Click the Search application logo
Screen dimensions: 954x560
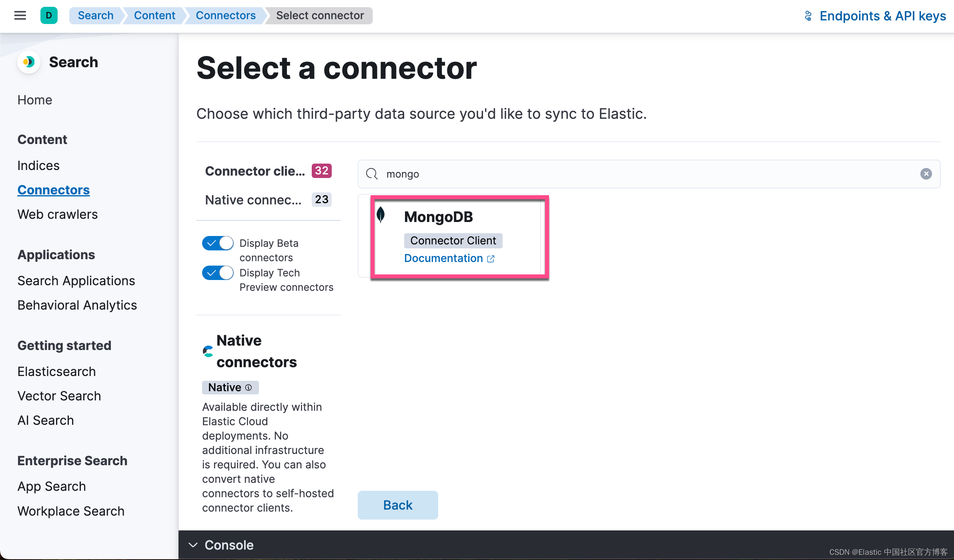[29, 62]
